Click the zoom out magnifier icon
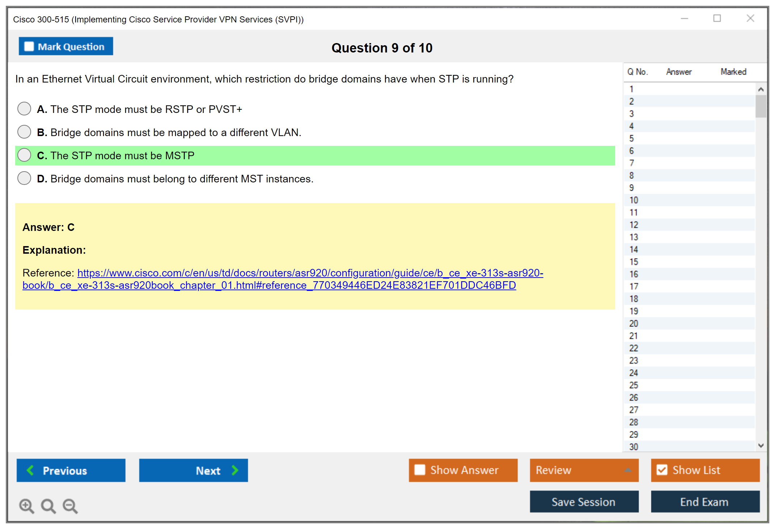Viewport: 778px width, 532px height. [x=70, y=506]
